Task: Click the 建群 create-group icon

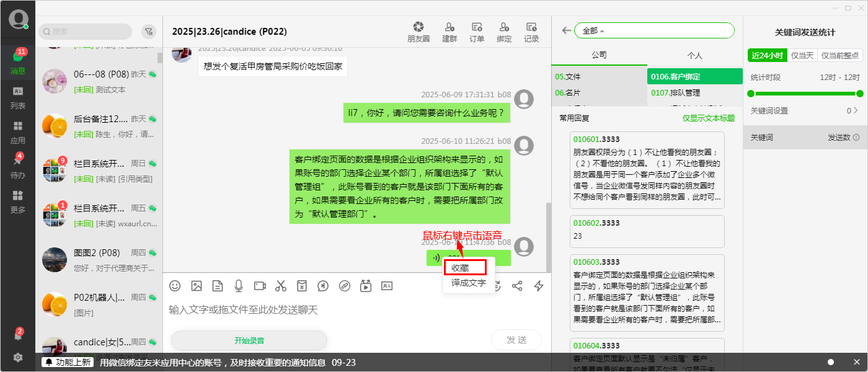Action: (x=449, y=31)
